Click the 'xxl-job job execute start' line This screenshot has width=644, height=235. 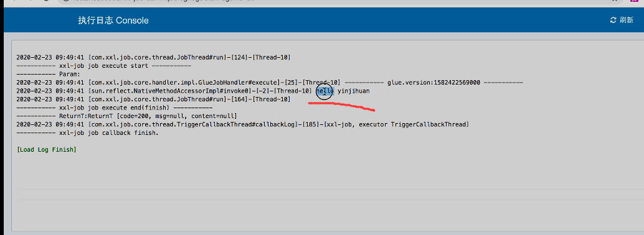(104, 66)
